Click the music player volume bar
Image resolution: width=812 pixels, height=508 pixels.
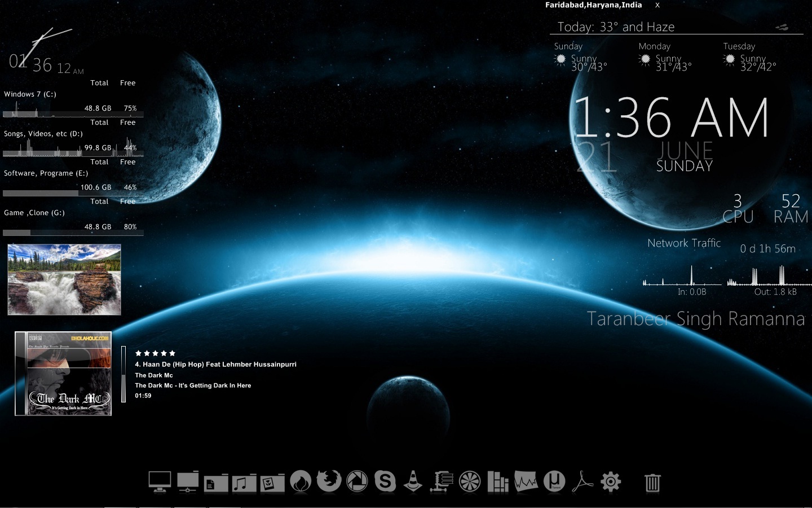(x=123, y=374)
